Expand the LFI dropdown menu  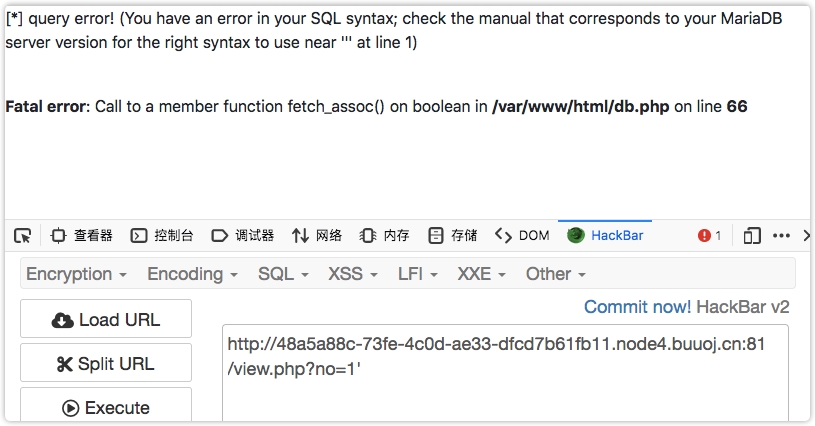pos(417,274)
